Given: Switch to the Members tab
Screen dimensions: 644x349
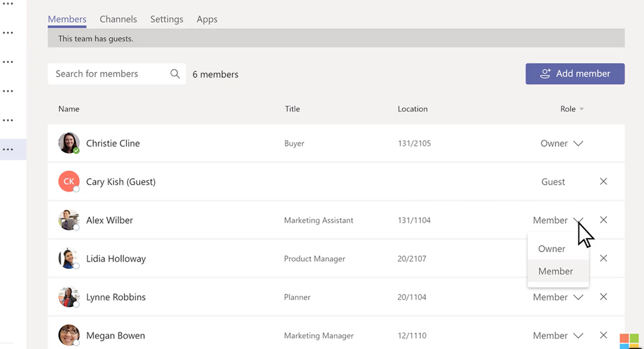Looking at the screenshot, I should (x=67, y=19).
